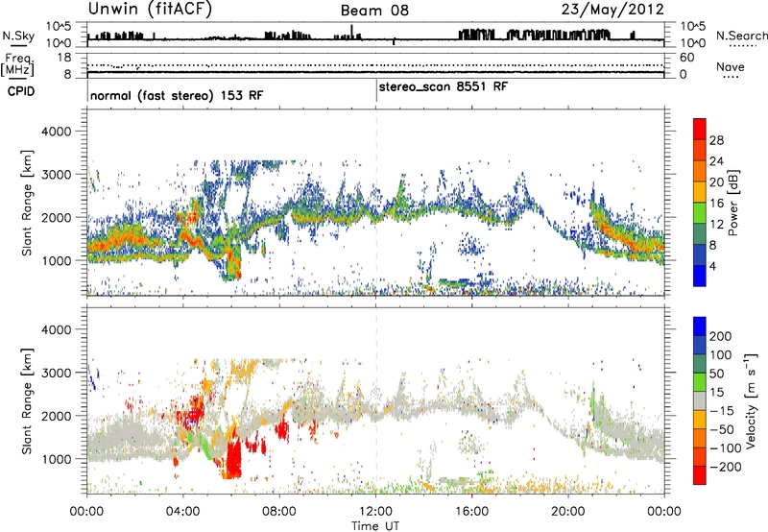Click the "4000" tick in power panel
This screenshot has width=768, height=532.
pyautogui.click(x=56, y=132)
